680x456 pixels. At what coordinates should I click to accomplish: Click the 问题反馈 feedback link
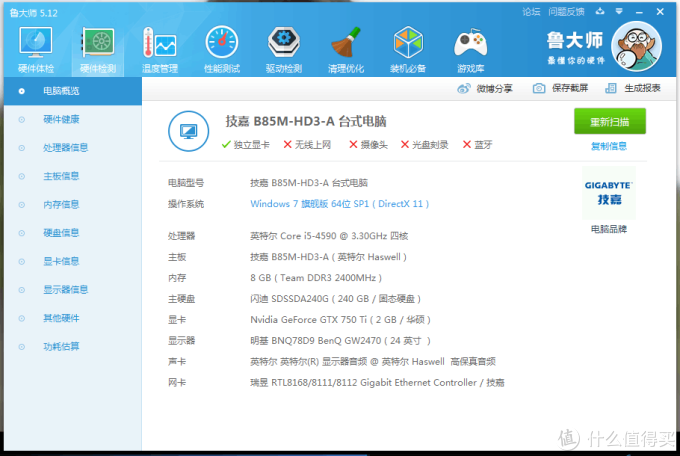pos(566,12)
